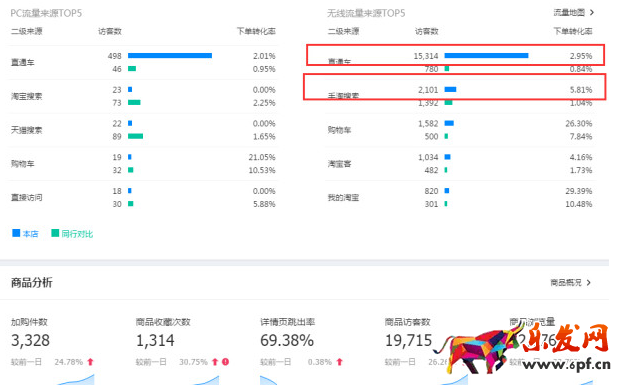Click the PC table 二级来源 column header
The width and height of the screenshot is (621, 385).
click(x=27, y=31)
